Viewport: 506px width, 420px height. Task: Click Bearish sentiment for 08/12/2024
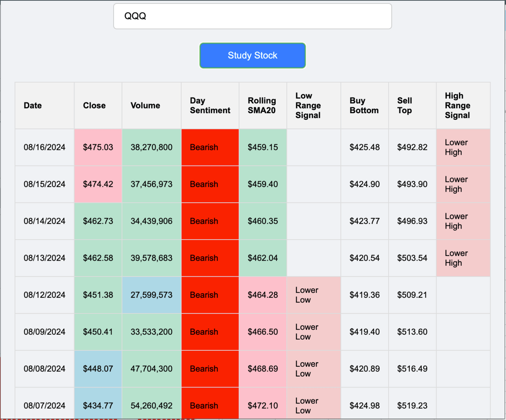210,295
